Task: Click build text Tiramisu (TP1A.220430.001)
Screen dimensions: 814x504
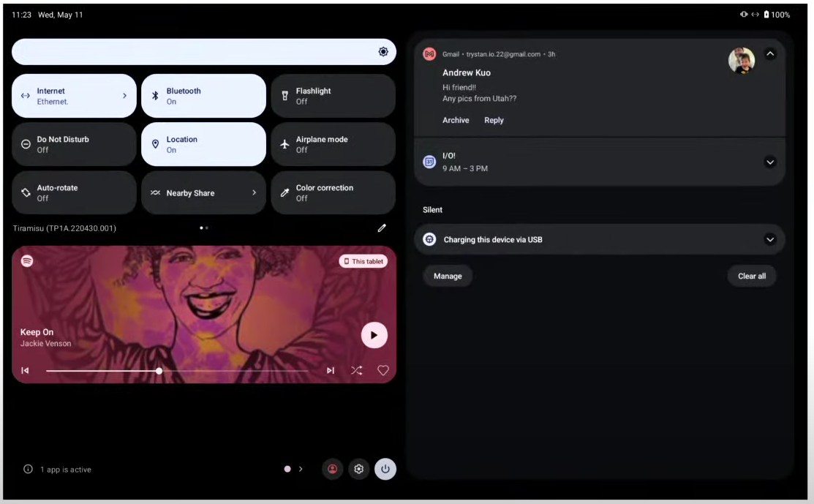Action: click(x=64, y=228)
